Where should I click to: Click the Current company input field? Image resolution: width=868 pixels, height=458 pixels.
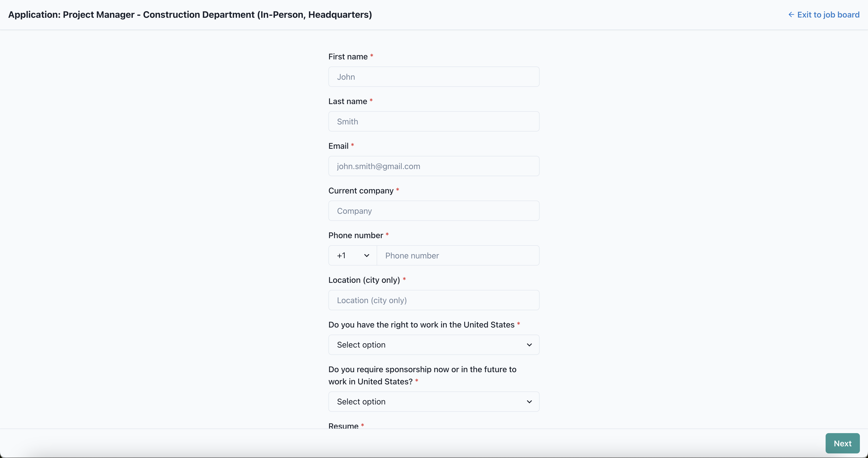pyautogui.click(x=433, y=211)
